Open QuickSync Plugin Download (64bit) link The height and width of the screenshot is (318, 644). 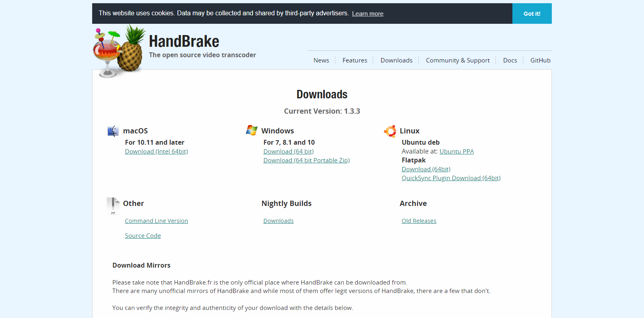(x=451, y=178)
